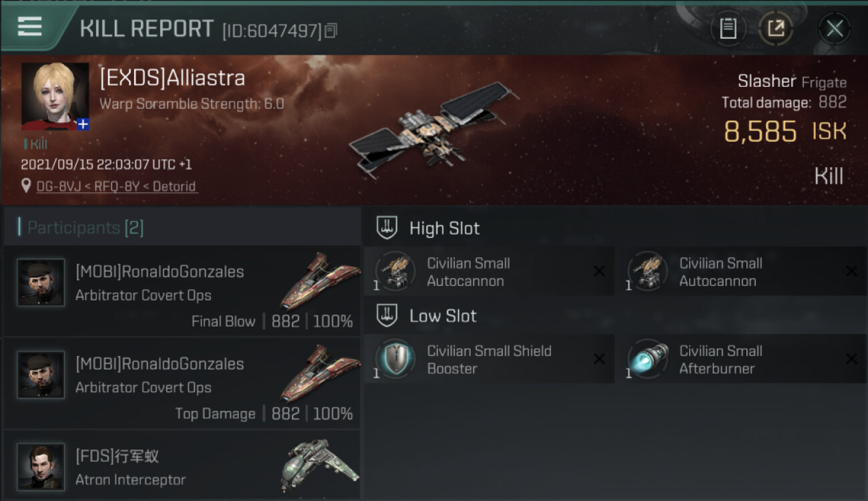The image size is (868, 501).
Task: Click the share kill report icon
Action: (x=776, y=29)
